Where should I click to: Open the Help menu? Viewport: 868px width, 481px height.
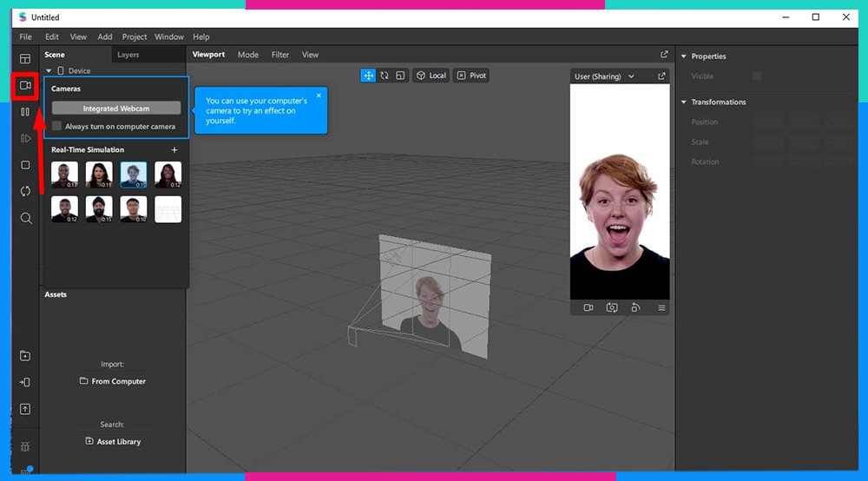coord(201,37)
